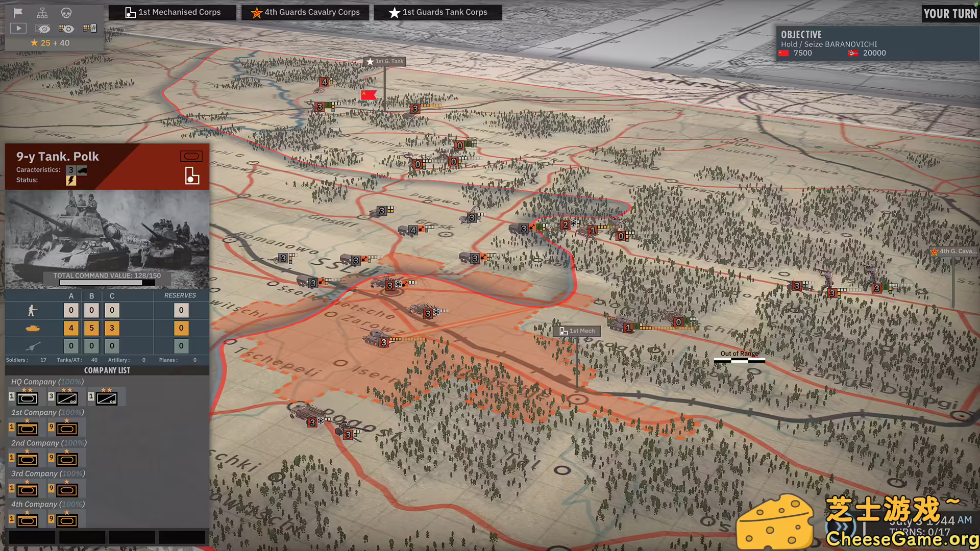Expand the 3rd Company entry
980x551 pixels.
pos(47,473)
